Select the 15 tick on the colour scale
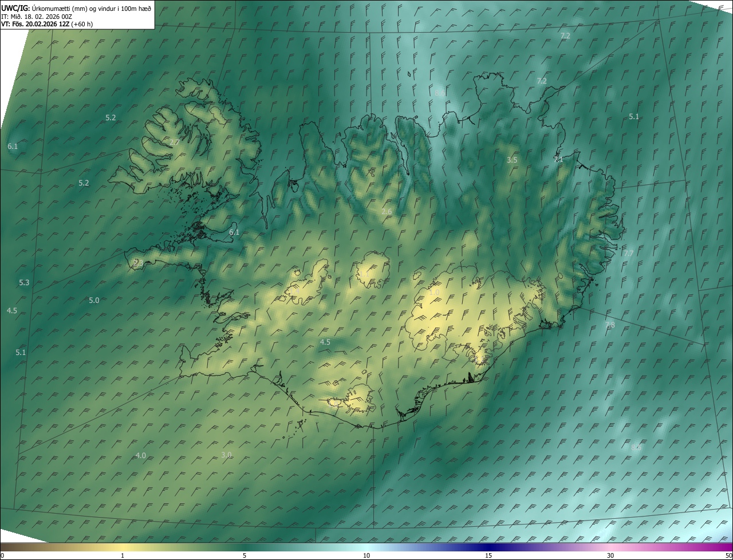The height and width of the screenshot is (560, 733). click(x=488, y=555)
